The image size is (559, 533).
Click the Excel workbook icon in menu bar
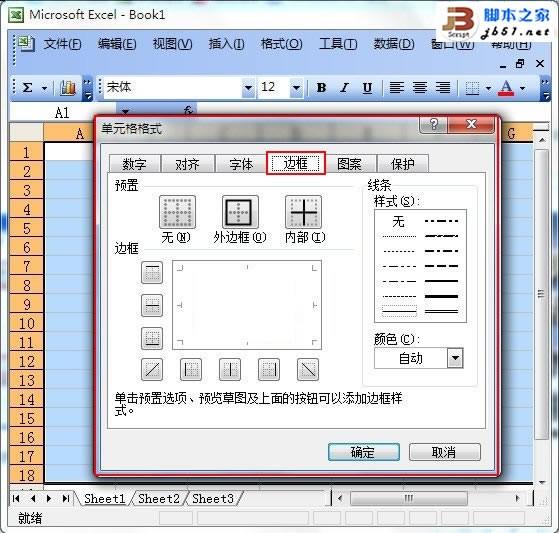26,44
